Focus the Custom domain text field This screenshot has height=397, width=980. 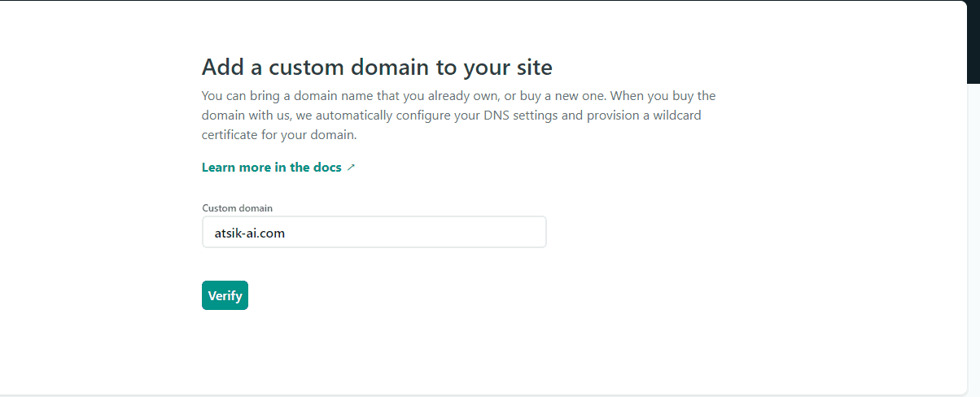(374, 232)
